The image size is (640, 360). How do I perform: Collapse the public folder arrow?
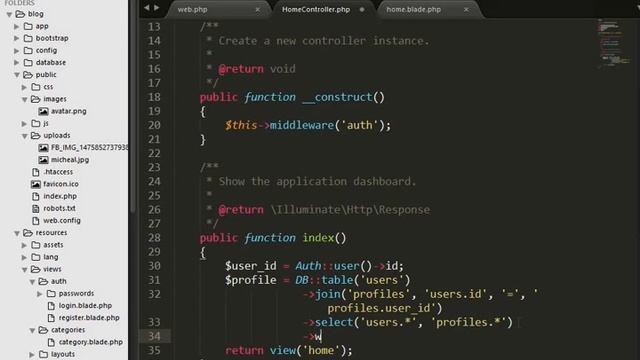[x=17, y=75]
